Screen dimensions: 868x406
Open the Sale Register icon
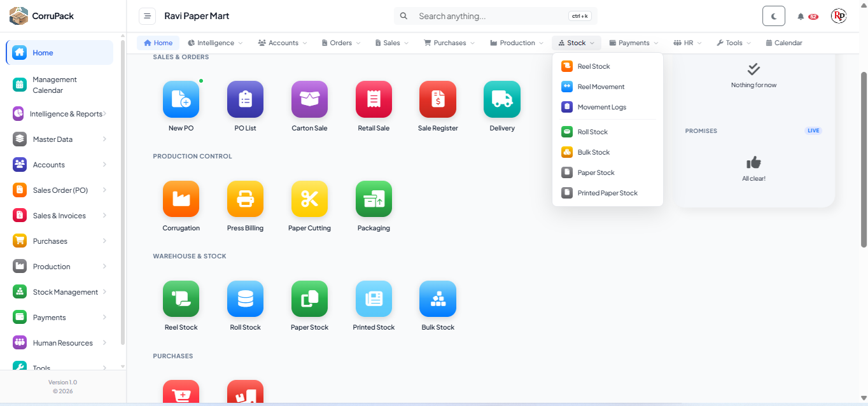click(x=437, y=99)
